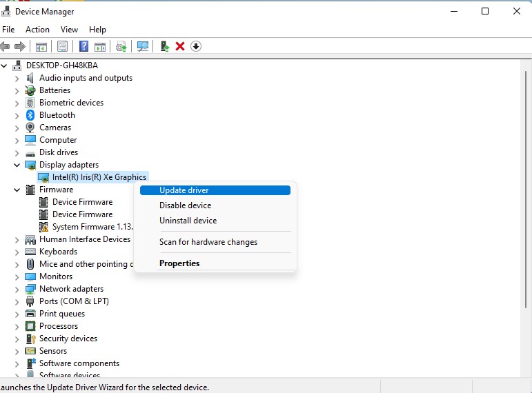Select the first Device Firmware entry
This screenshot has width=532, height=393.
click(82, 202)
